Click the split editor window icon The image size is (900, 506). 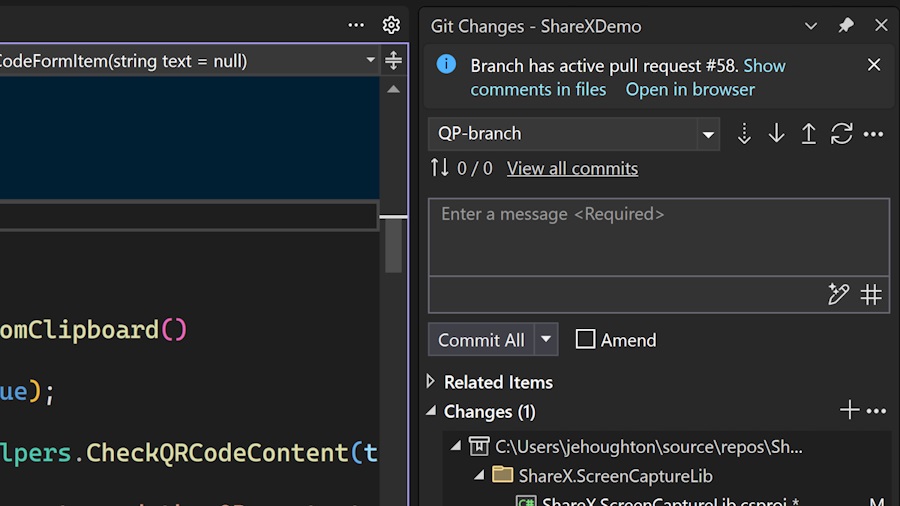tap(393, 61)
